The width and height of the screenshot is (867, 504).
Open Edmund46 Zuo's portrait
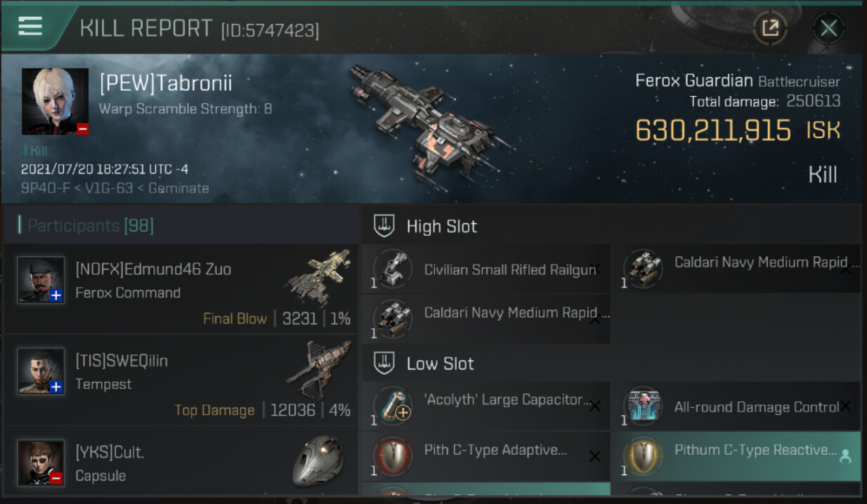click(x=41, y=279)
